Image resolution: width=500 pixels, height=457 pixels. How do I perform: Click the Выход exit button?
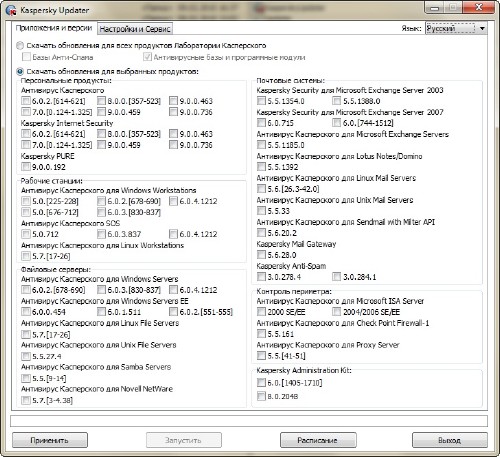(450, 440)
